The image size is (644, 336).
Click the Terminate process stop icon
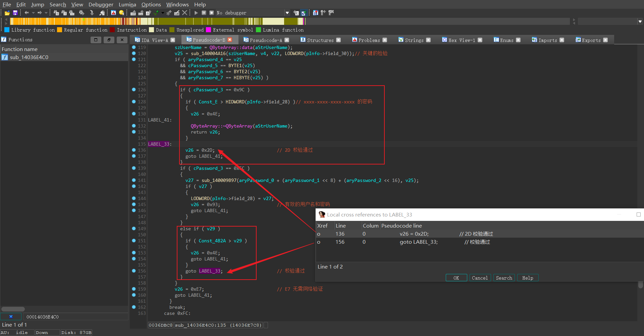pyautogui.click(x=212, y=13)
